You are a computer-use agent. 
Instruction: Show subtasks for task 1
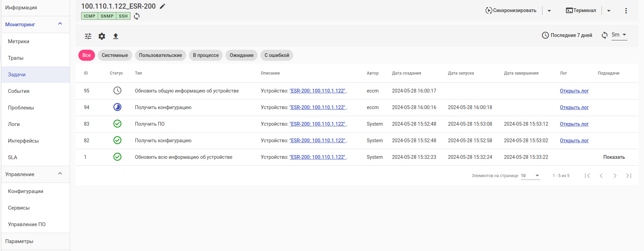click(614, 157)
